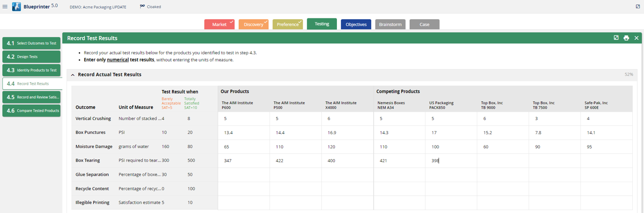Click Box Tearing cell for Top Box TB 7500
Viewport: 644px width, 213px height.
pos(555,161)
